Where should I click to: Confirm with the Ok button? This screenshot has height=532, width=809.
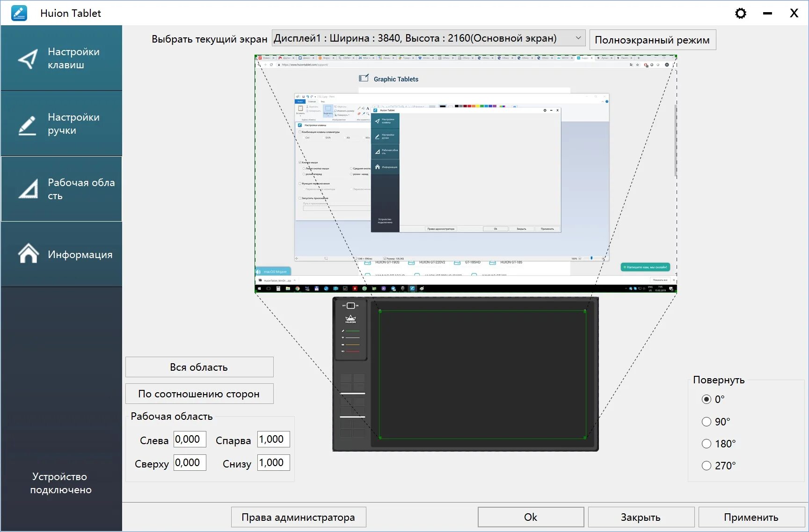pyautogui.click(x=531, y=517)
